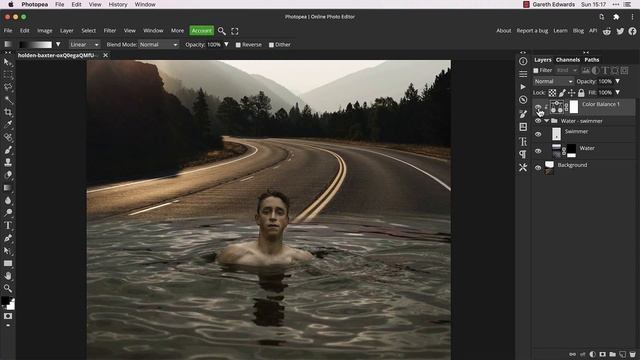Toggle fullscreen icon next to search

point(235,31)
